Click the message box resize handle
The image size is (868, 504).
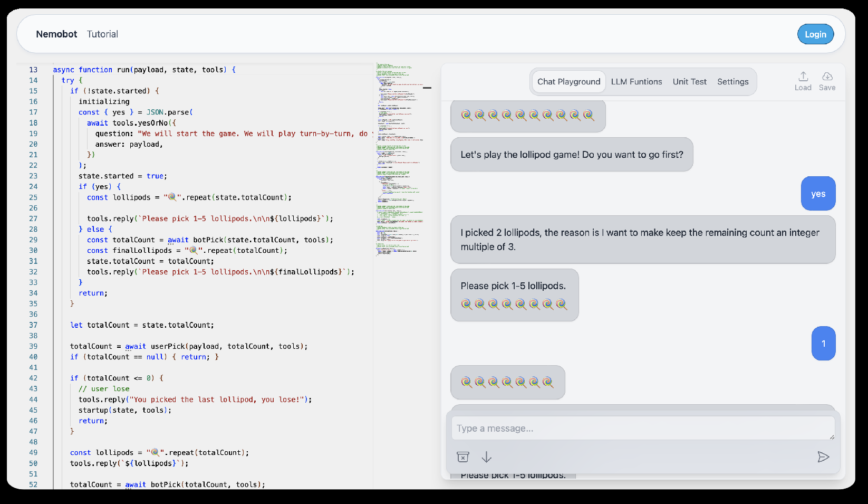click(x=832, y=436)
